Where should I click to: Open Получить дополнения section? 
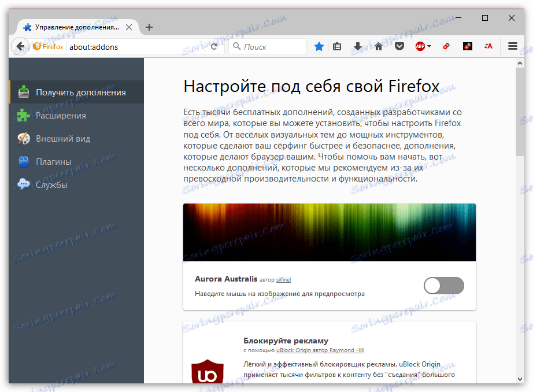[76, 92]
